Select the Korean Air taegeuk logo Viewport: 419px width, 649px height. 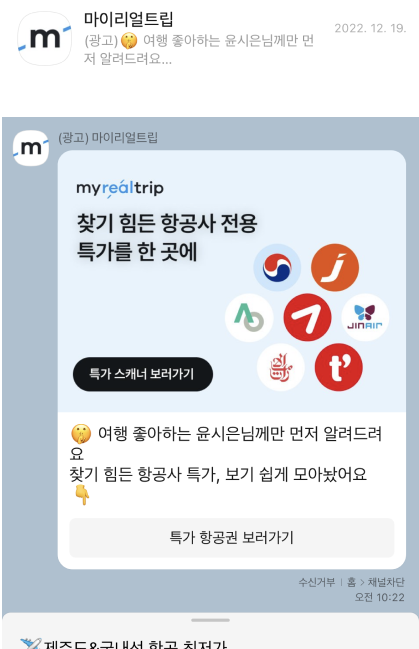277,267
